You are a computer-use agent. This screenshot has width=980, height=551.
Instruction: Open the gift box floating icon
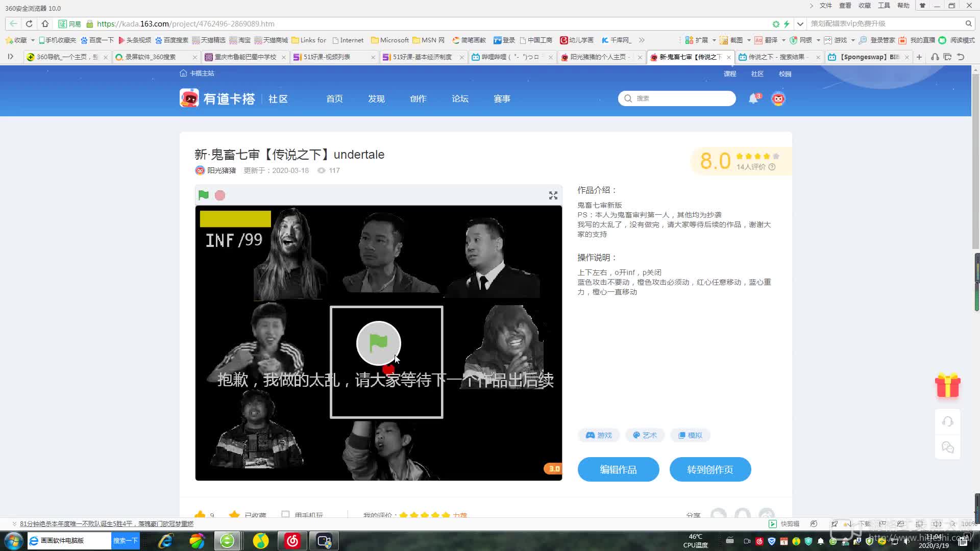(948, 385)
